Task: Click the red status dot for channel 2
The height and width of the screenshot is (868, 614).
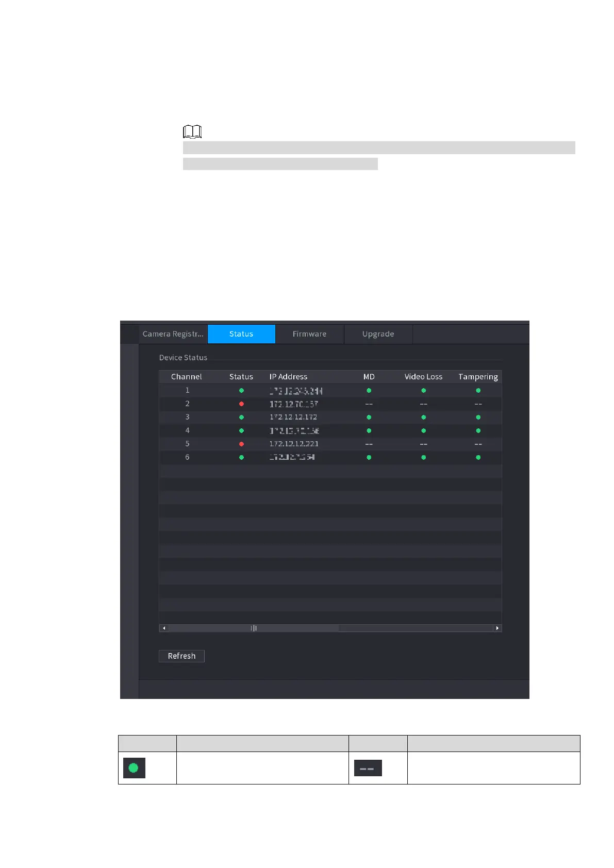Action: (241, 404)
